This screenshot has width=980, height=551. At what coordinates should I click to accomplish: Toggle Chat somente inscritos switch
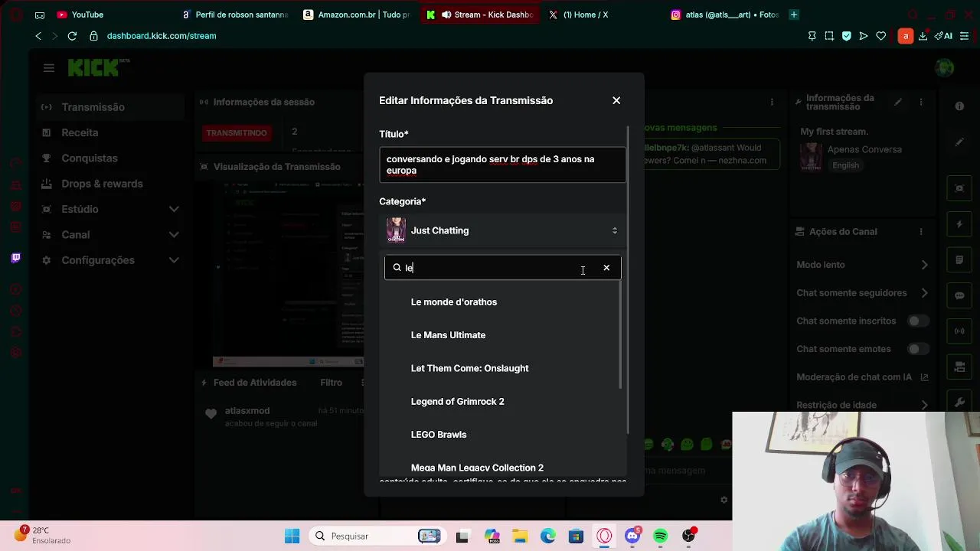[x=918, y=321]
